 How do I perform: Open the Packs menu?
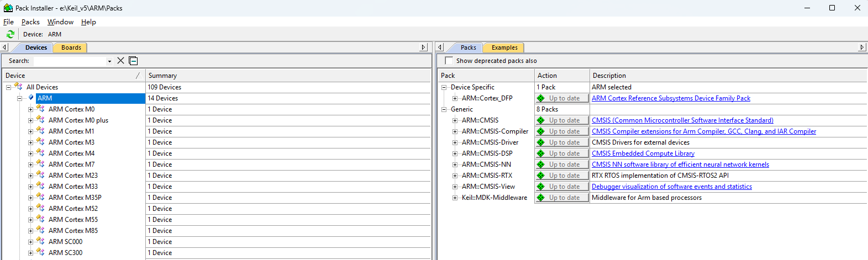tap(30, 22)
